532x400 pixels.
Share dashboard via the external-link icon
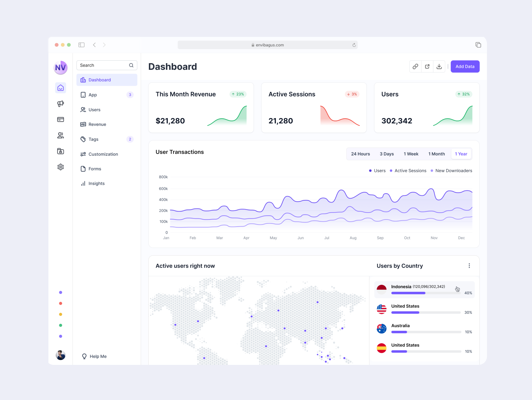click(x=427, y=66)
